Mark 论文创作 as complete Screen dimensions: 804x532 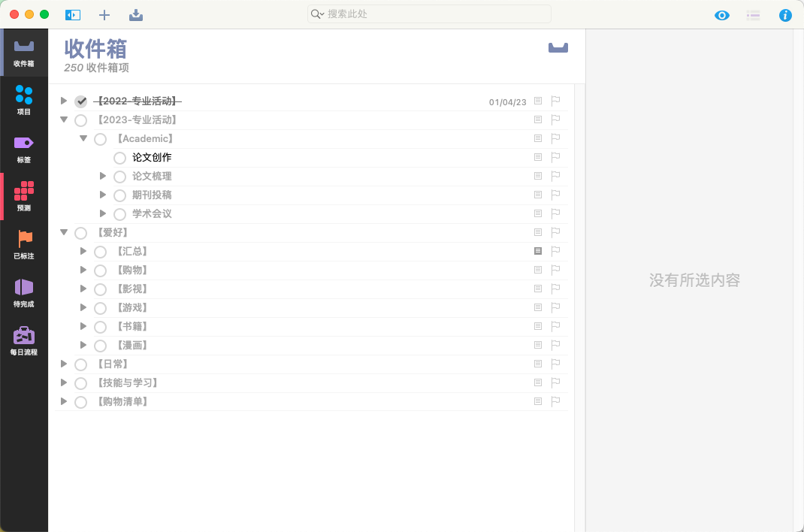pyautogui.click(x=119, y=158)
